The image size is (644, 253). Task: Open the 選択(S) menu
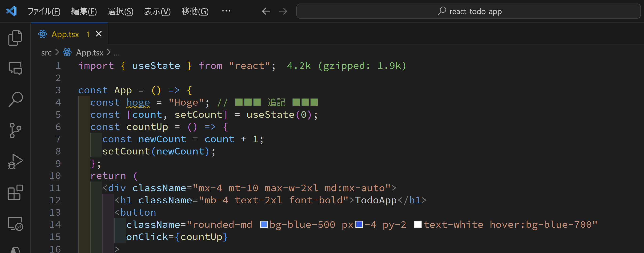pyautogui.click(x=120, y=11)
